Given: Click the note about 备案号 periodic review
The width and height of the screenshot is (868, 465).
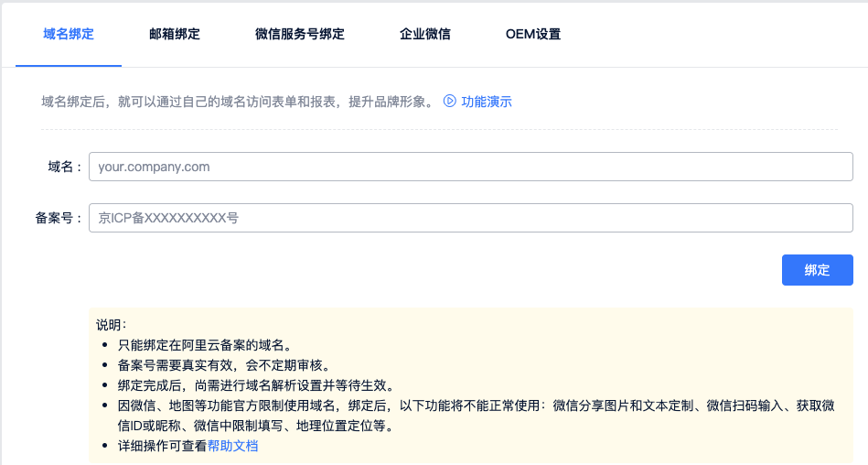Looking at the screenshot, I should click(224, 365).
